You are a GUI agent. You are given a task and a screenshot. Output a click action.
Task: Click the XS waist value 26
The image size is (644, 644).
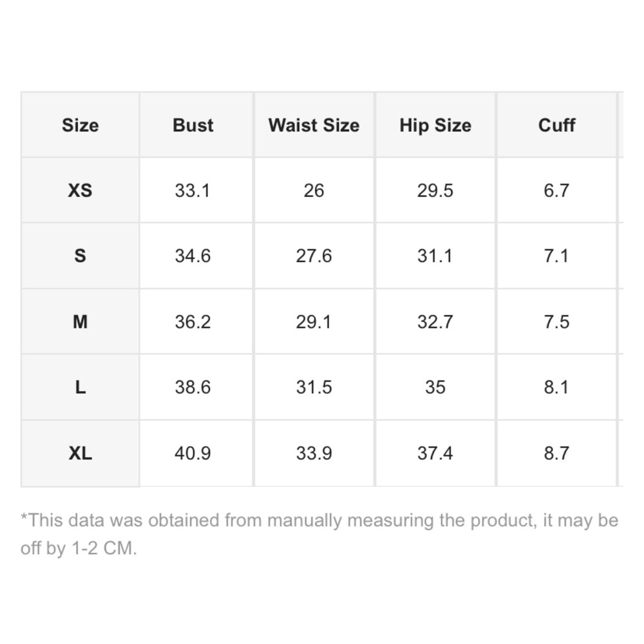[x=314, y=190]
